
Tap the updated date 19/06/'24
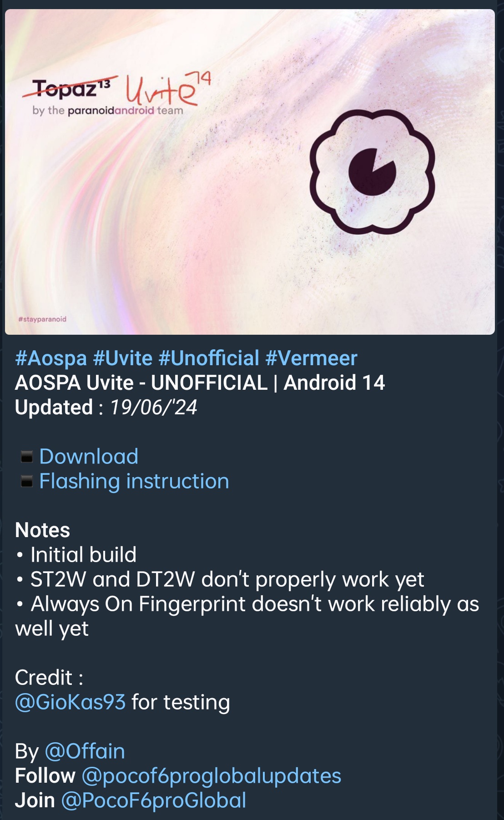pos(153,407)
